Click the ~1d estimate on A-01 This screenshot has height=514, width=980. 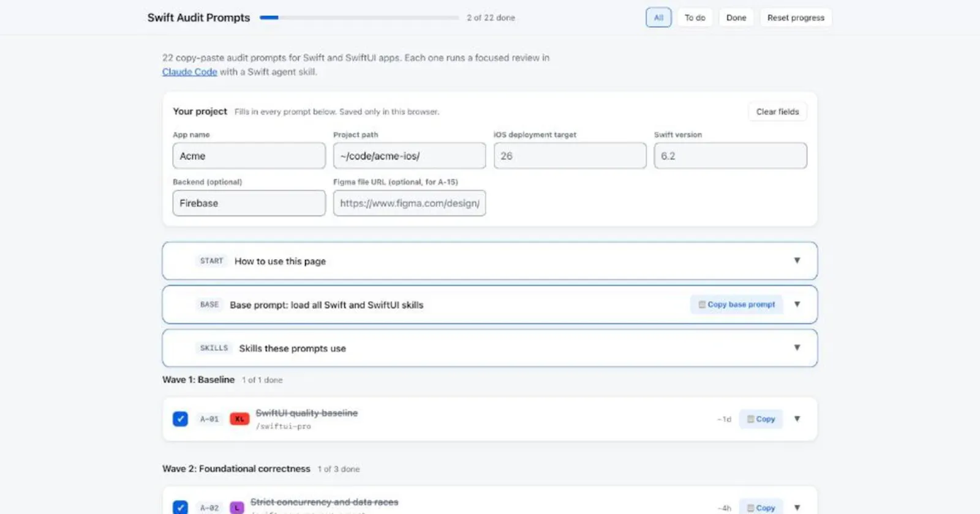coord(724,419)
